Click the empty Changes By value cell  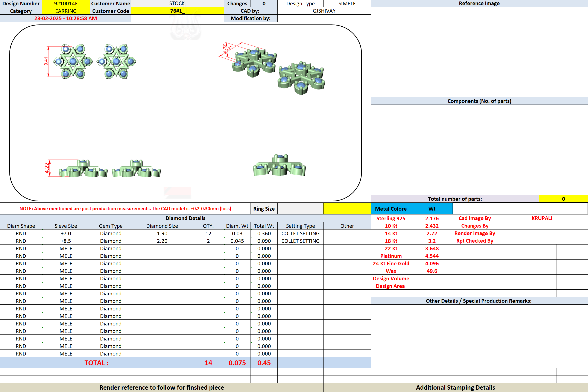[542, 226]
